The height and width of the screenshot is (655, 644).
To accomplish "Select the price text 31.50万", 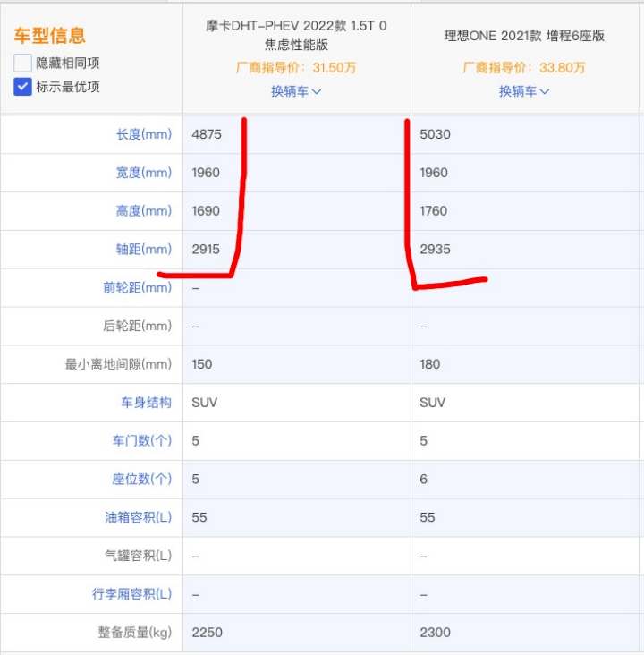I will [x=335, y=67].
